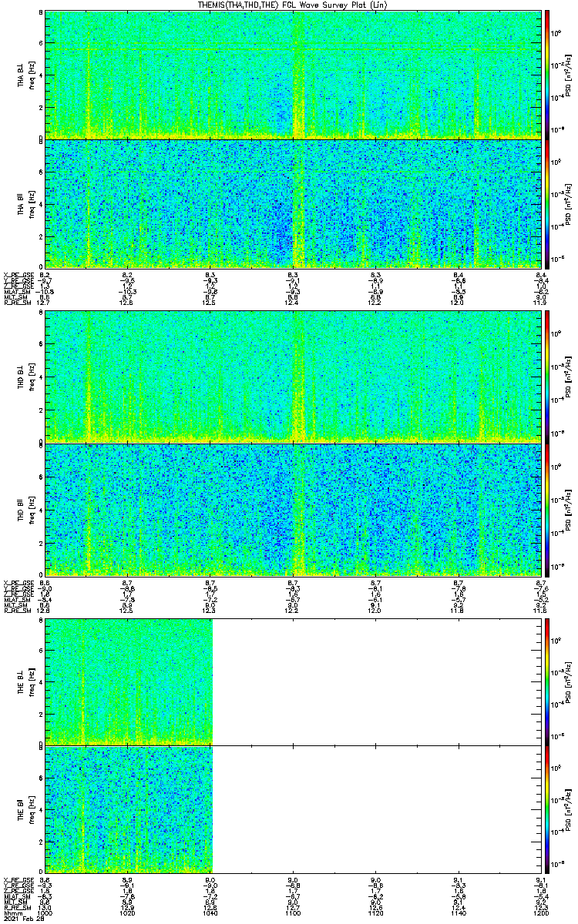Screen dimensions: 578x924
Task: Click the 1040 time tick label at bottom
Action: (210, 912)
